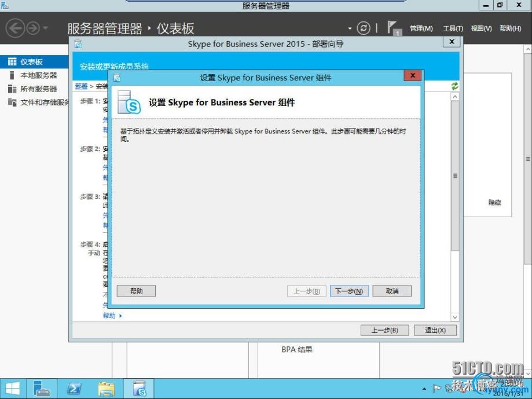
Task: Click the deployment wizard scrollbar thumb
Action: 455,175
